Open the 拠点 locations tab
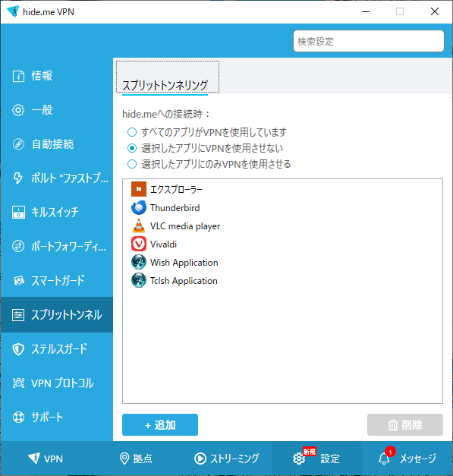Screen dimensions: 453x476 click(x=136, y=459)
